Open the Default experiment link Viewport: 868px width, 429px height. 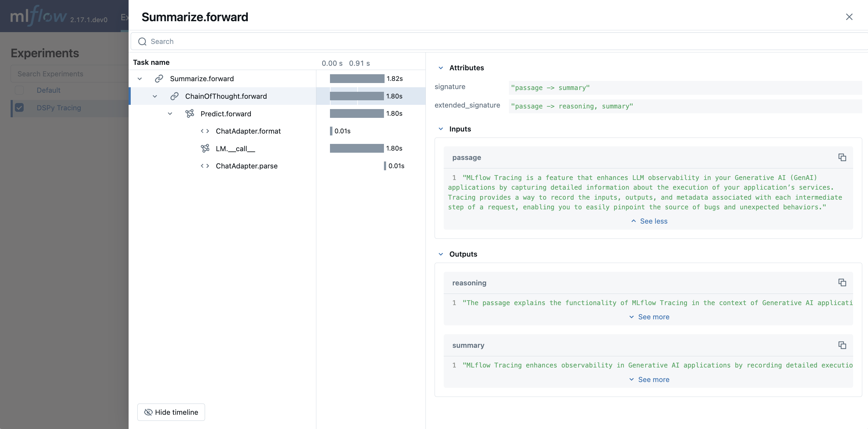pos(49,90)
